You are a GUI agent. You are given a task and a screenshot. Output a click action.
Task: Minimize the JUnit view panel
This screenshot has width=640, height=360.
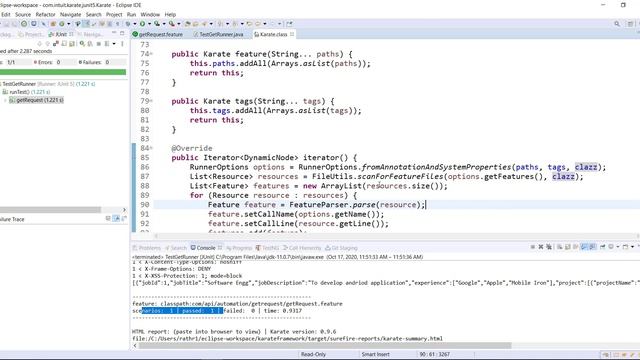pos(114,33)
